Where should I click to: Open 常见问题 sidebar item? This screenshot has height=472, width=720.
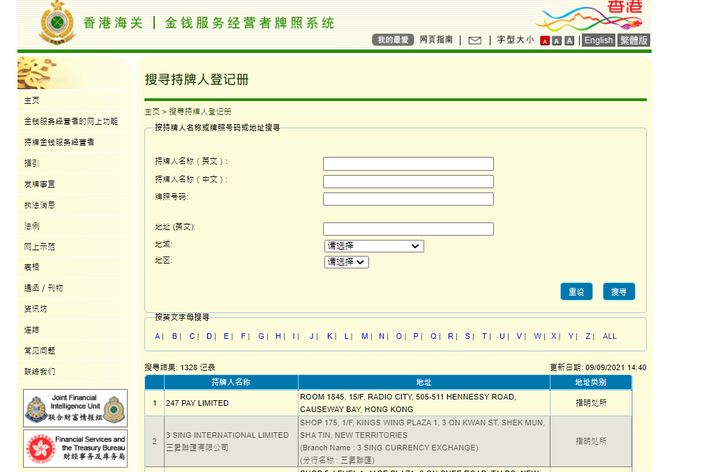pyautogui.click(x=39, y=351)
